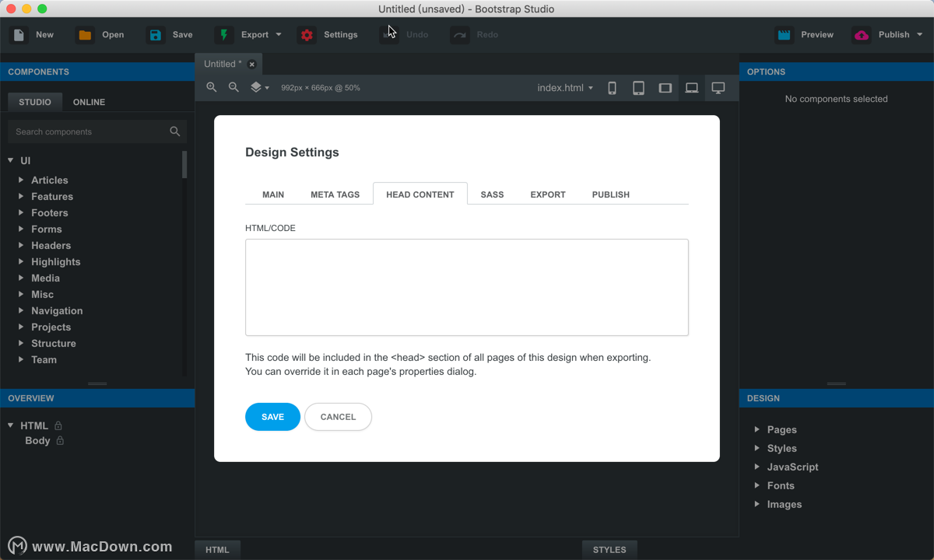Switch canvas to tablet viewport icon
The image size is (934, 560).
[x=638, y=87]
